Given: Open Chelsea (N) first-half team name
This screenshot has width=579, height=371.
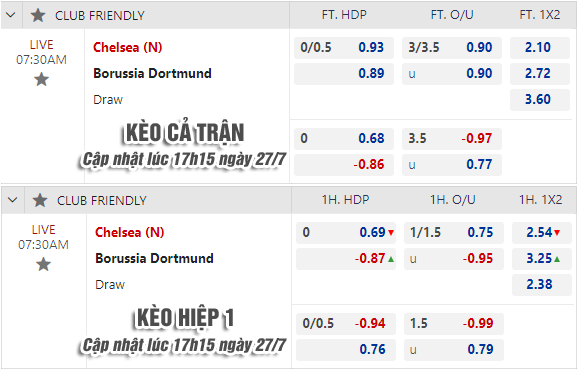Looking at the screenshot, I should point(129,233).
